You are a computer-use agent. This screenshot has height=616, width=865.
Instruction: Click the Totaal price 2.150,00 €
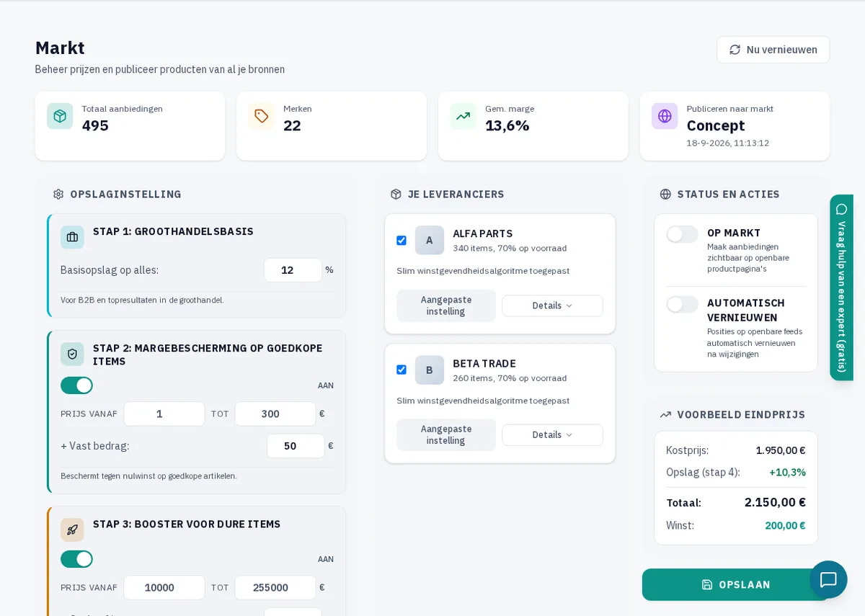(775, 502)
